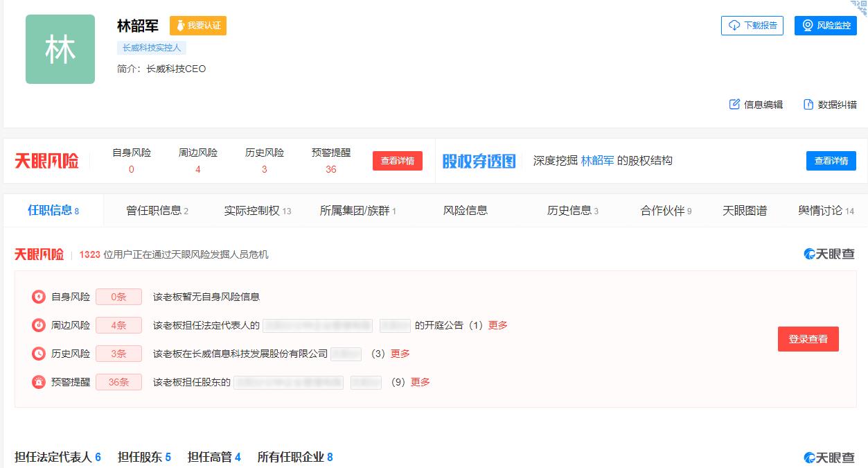Screen dimensions: 868x468
Task: Switch to the 天眼图谱 tab
Action: coord(745,211)
